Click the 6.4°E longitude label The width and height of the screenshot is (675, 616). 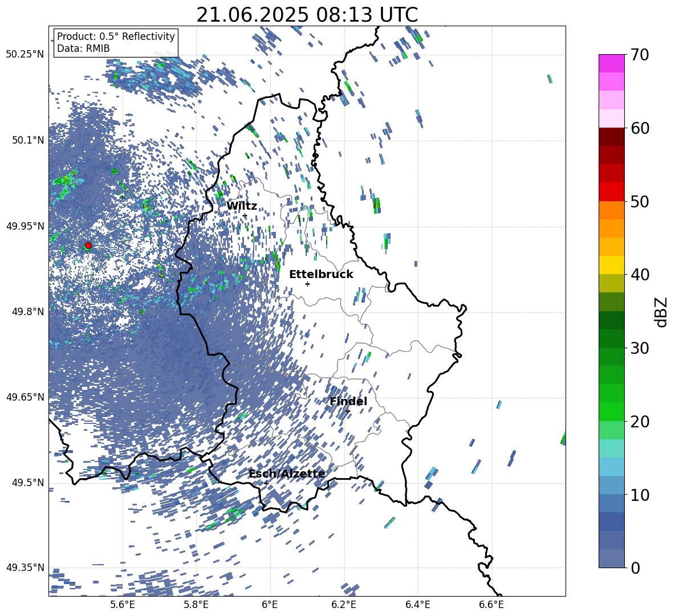pyautogui.click(x=417, y=605)
